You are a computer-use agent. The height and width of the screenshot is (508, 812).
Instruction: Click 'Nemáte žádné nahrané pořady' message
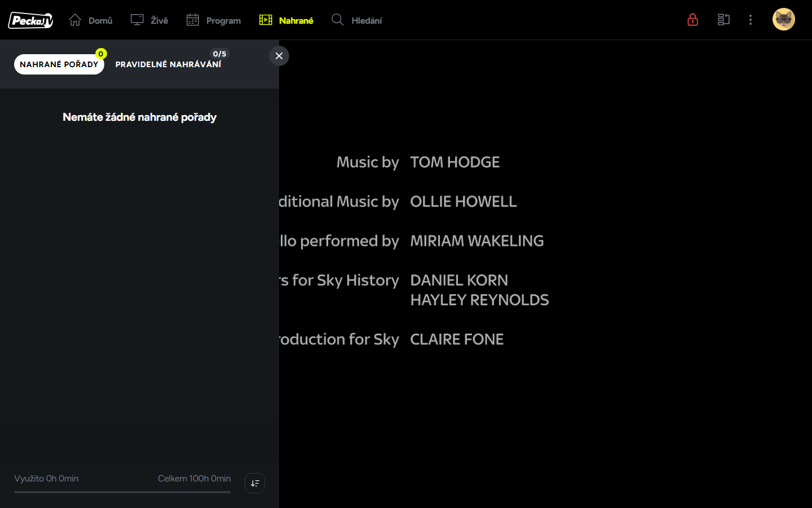point(140,117)
